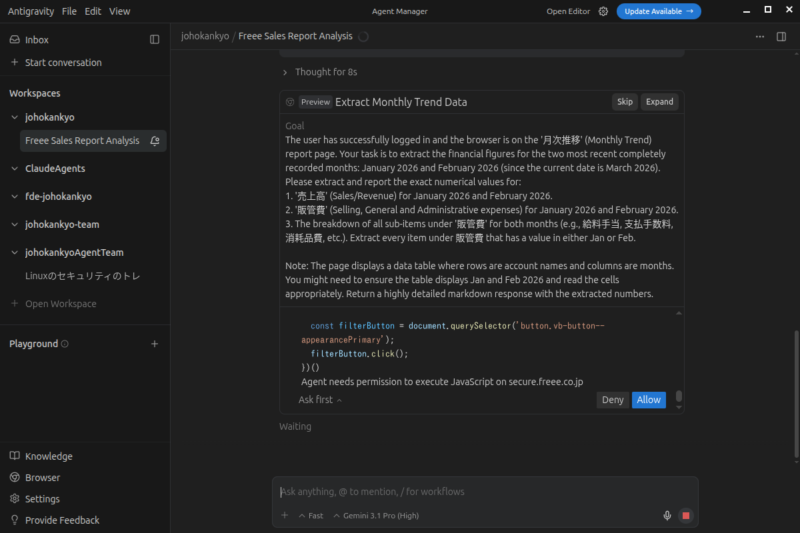The width and height of the screenshot is (800, 533).
Task: Stop the running agent with red button
Action: click(x=686, y=516)
